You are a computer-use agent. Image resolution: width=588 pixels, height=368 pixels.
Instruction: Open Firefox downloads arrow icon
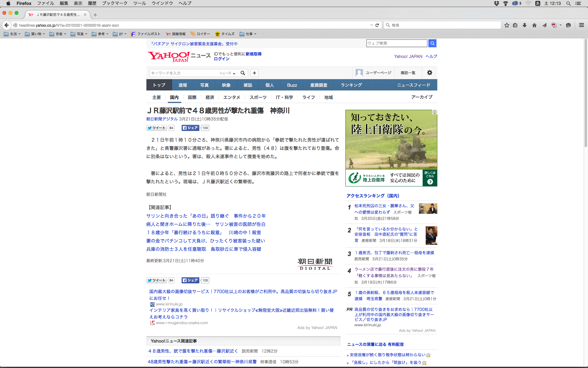pos(525,25)
